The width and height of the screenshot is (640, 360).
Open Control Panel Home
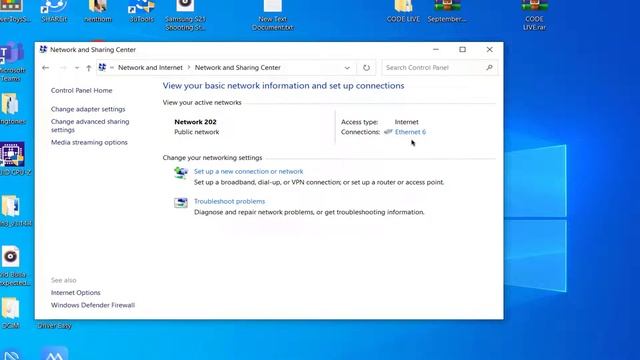tap(81, 90)
